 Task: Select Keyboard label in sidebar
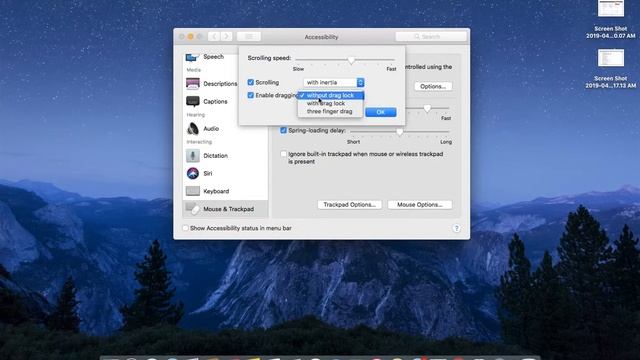point(216,191)
